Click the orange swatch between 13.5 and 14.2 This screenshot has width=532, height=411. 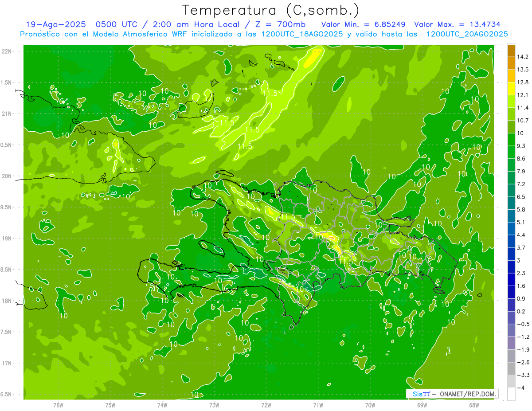pos(512,63)
